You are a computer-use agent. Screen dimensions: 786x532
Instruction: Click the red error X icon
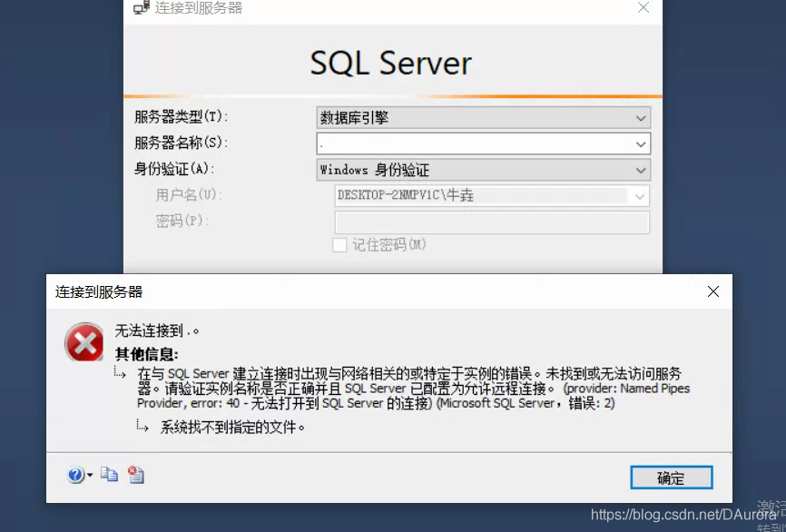pyautogui.click(x=84, y=342)
